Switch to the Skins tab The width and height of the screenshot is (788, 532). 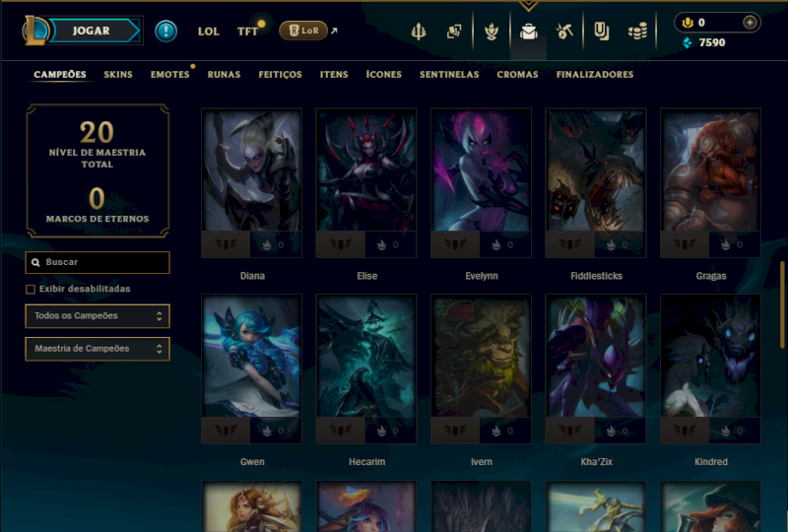[118, 75]
